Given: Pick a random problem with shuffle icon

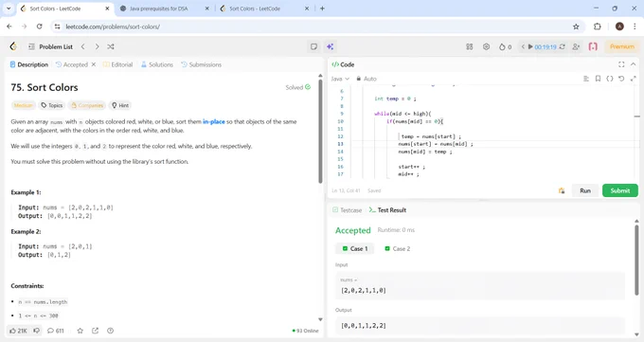Looking at the screenshot, I should coord(111,46).
